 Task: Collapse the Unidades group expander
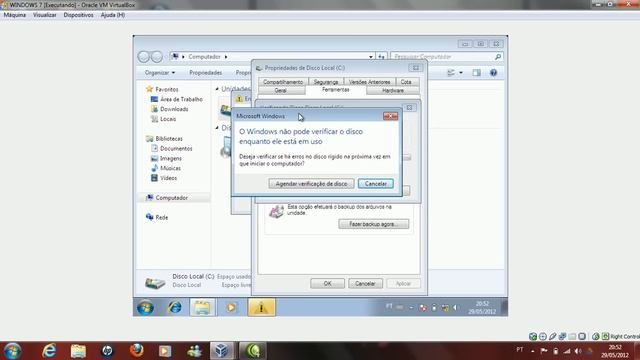(x=217, y=89)
